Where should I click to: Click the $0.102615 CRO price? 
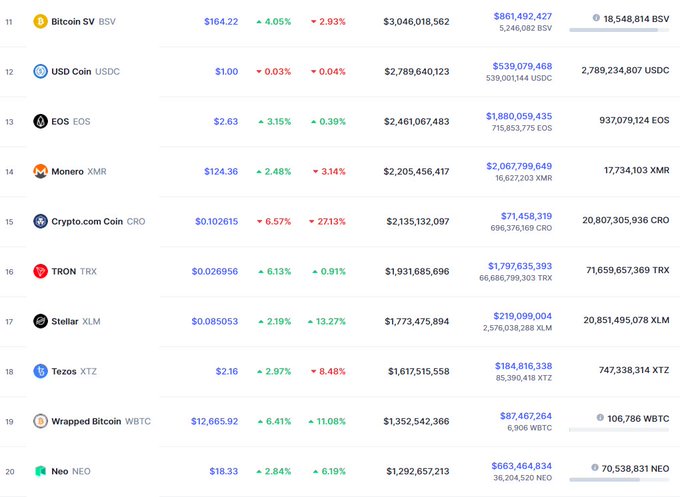coord(217,221)
